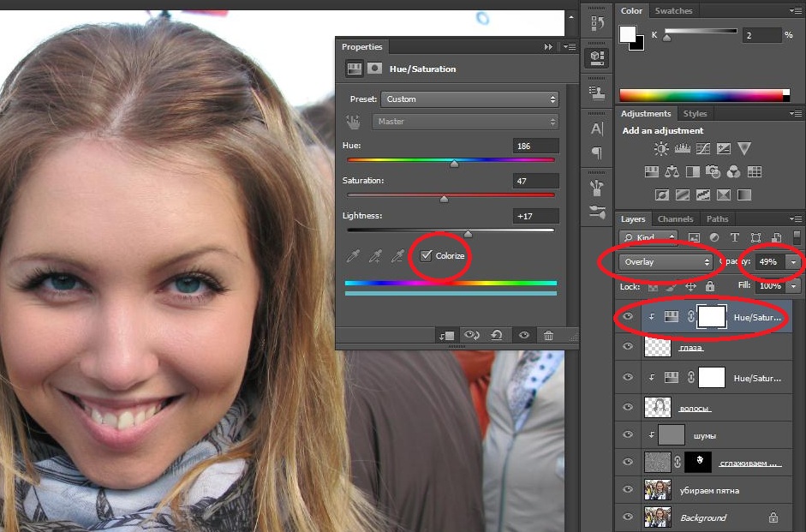Add a Brightness/Contrast adjustment
The height and width of the screenshot is (532, 806).
[661, 149]
